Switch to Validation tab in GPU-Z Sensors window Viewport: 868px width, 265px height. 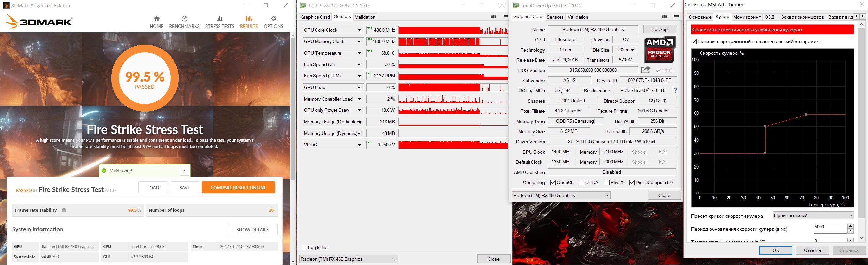pos(365,17)
